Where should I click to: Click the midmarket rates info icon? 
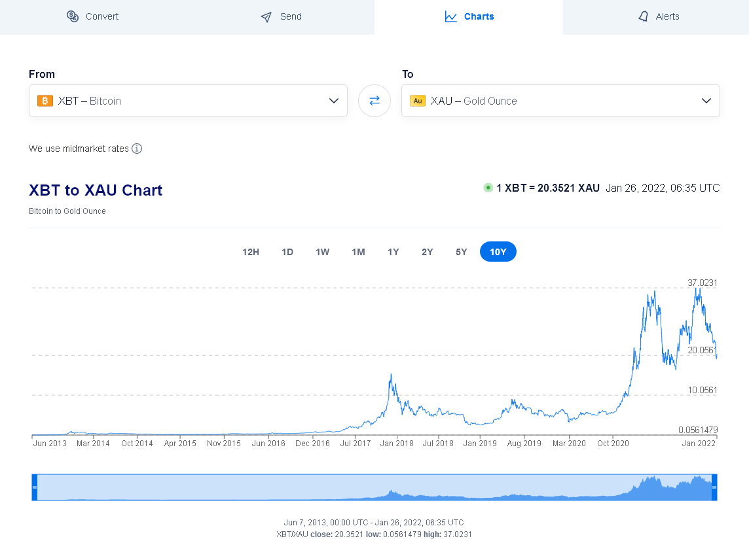(137, 149)
